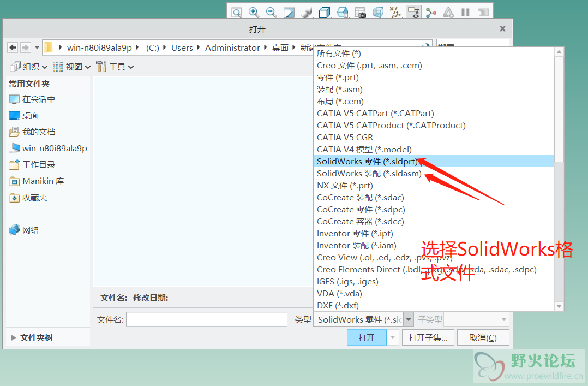Screen dimensions: 588x386
Task: Choose IGES (.igs, .iges) type
Action: [434, 282]
